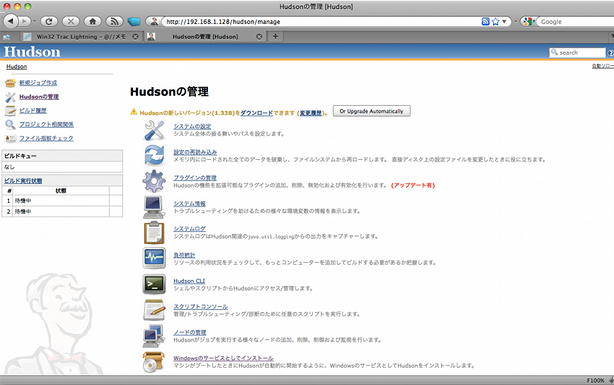Click the RSS icon inside the address bar
This screenshot has width=614, height=385.
pos(485,22)
